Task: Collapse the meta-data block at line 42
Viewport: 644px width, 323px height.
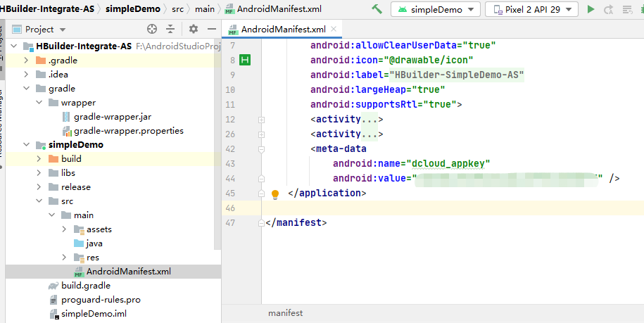Action: click(261, 149)
